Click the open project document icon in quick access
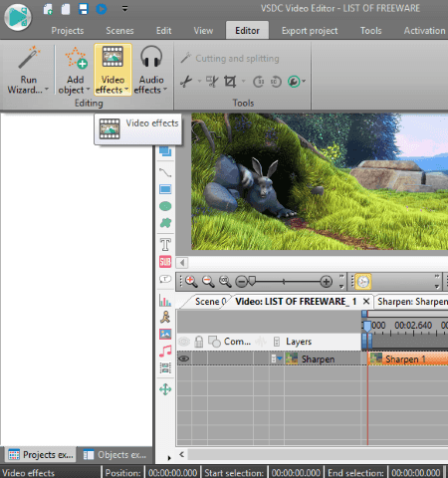Image resolution: width=448 pixels, height=478 pixels. (66, 9)
